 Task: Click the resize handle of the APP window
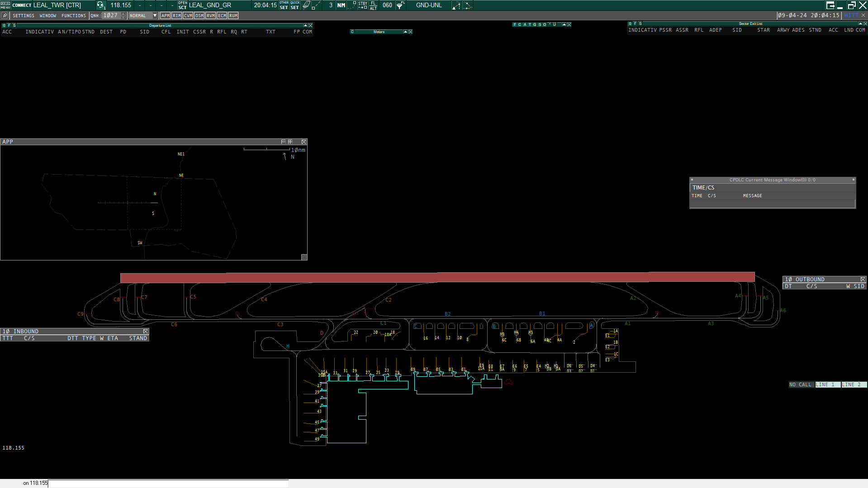304,257
